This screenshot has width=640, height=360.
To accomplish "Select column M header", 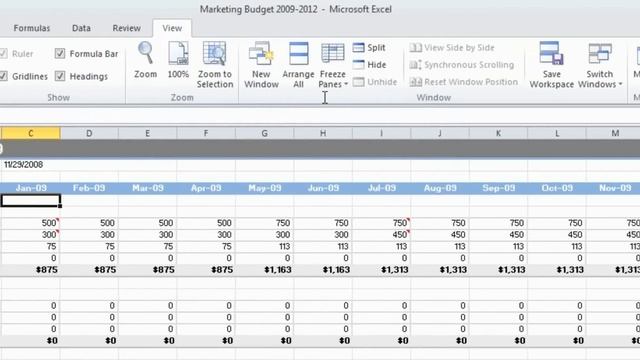I will tap(615, 133).
